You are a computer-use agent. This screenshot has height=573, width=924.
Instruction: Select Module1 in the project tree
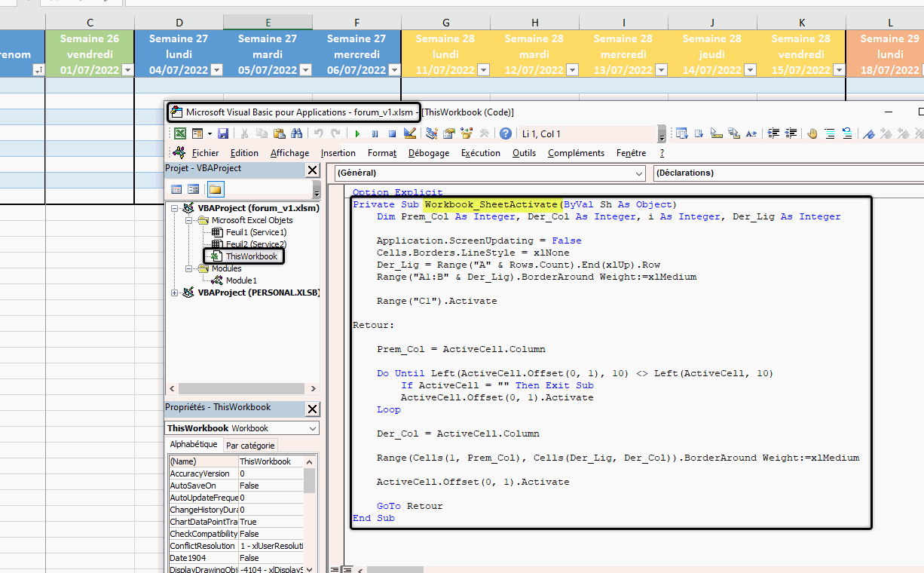click(241, 280)
